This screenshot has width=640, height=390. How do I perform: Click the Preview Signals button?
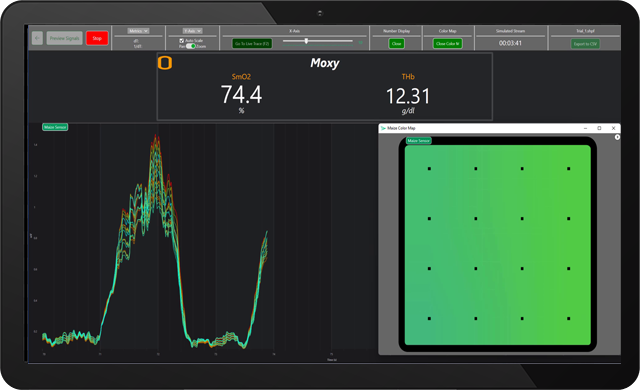click(x=64, y=38)
